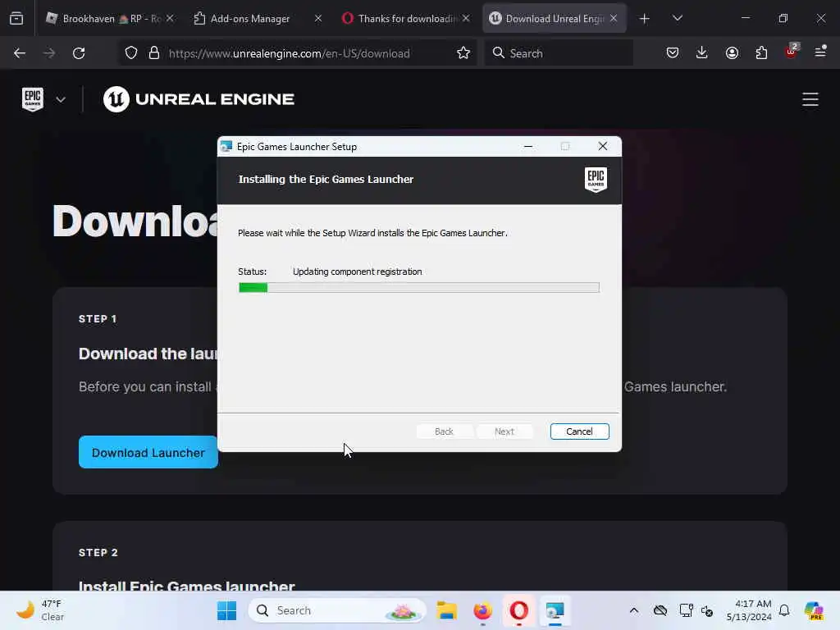The width and height of the screenshot is (840, 630).
Task: Click the Firefox View icon in the tab strip
Action: click(16, 19)
